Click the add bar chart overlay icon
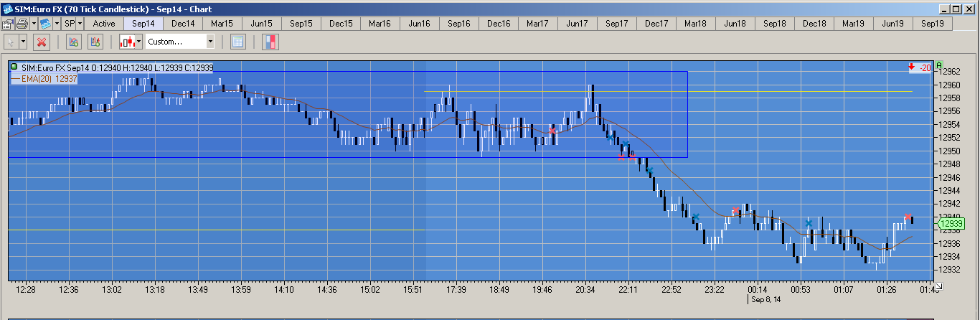Image resolution: width=980 pixels, height=320 pixels. [x=95, y=42]
